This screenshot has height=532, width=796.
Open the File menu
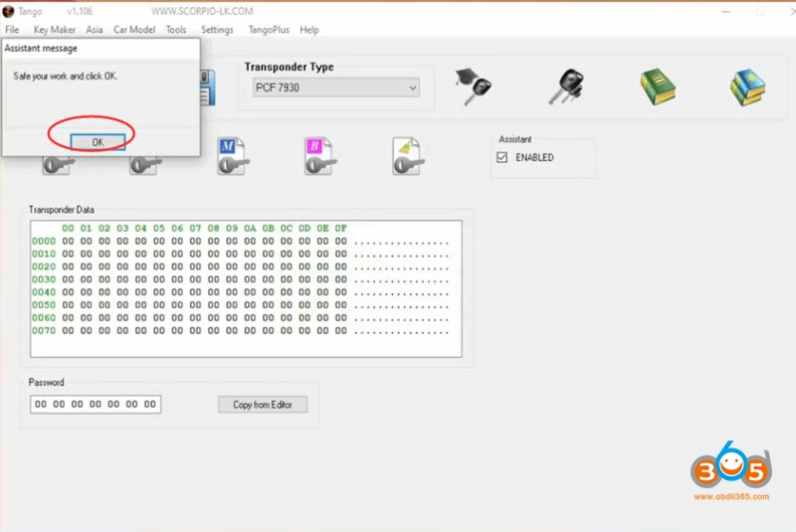(12, 30)
